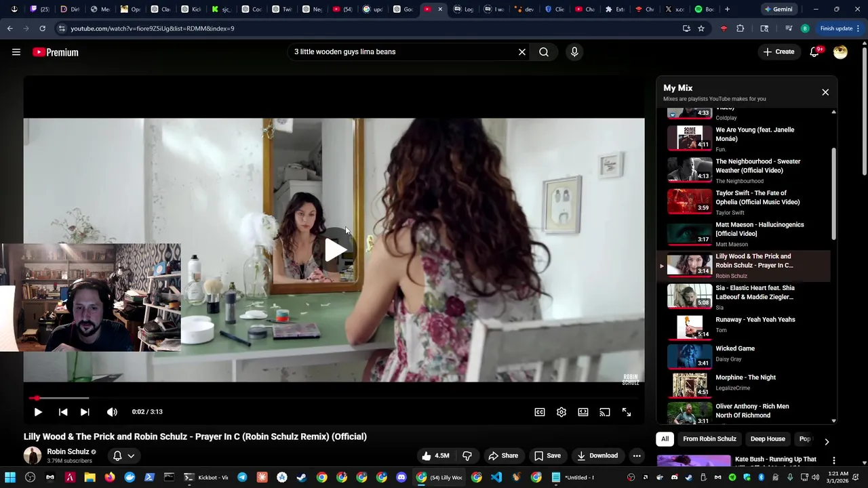The image size is (868, 488).
Task: Select From Robin Schulz filter chip
Action: point(709,439)
